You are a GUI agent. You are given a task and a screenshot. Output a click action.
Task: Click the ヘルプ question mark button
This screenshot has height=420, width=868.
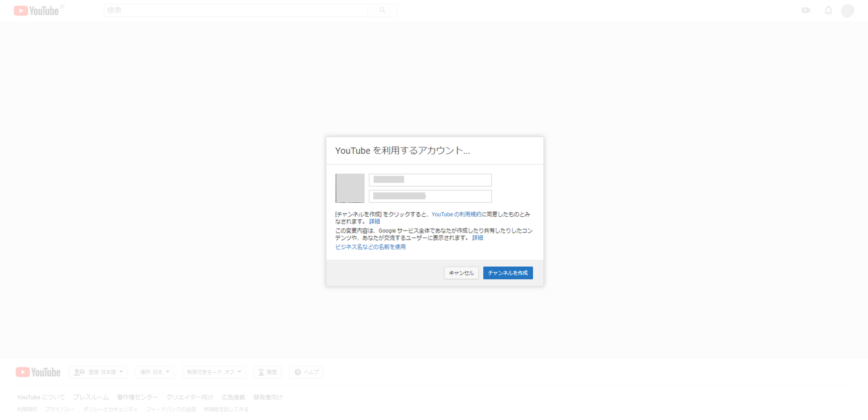(x=306, y=372)
